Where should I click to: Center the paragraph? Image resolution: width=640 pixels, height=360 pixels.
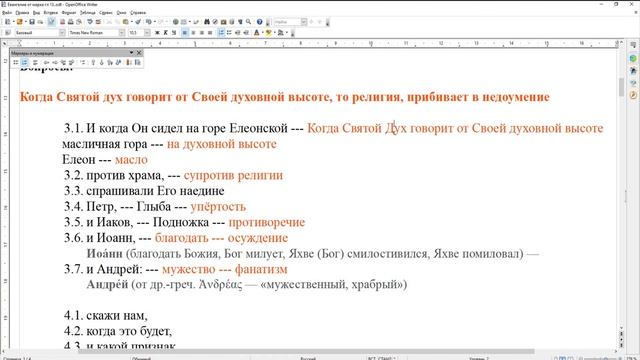(x=193, y=33)
